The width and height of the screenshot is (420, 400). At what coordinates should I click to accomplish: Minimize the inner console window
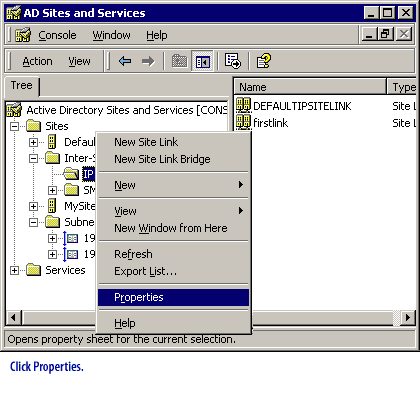point(369,34)
